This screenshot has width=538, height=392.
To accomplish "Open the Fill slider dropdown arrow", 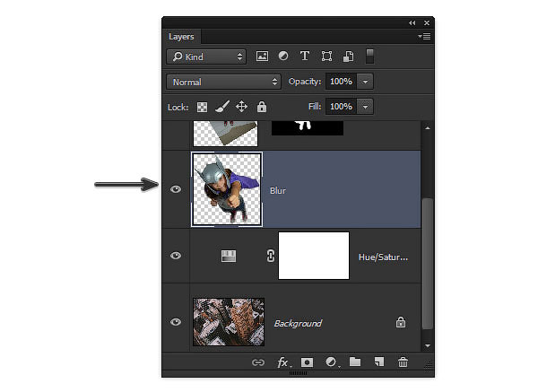I will (x=365, y=107).
